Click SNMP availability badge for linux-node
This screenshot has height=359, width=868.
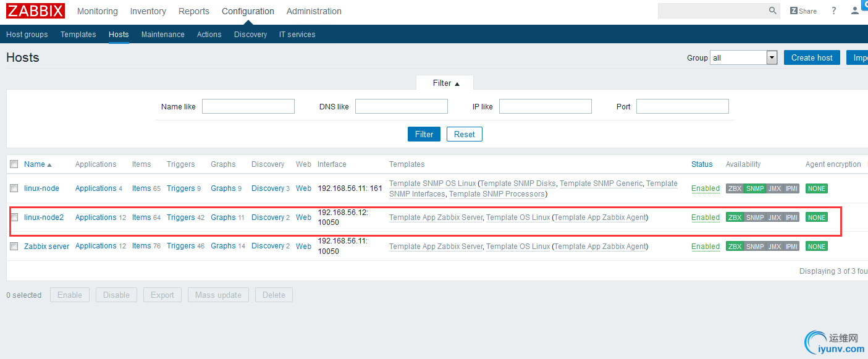755,188
